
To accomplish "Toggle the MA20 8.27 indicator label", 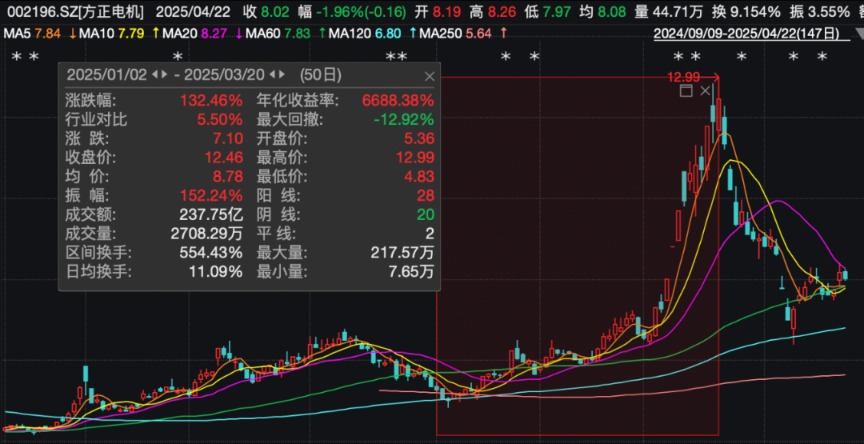I will (185, 34).
